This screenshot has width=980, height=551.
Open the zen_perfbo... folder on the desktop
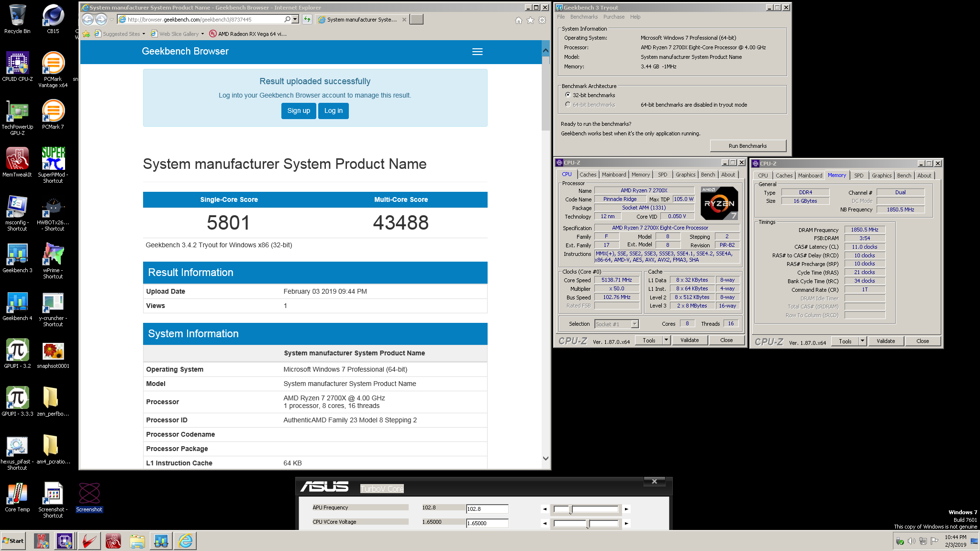[x=53, y=402]
